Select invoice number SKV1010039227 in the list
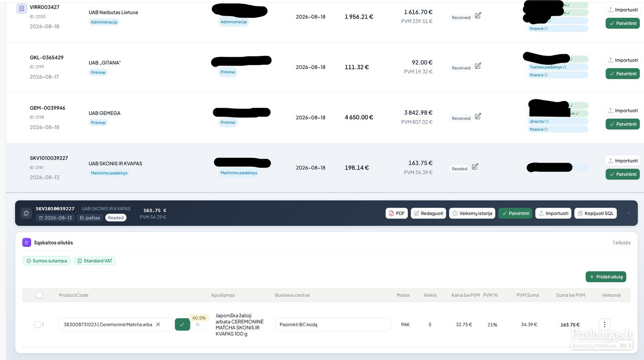 [49, 158]
